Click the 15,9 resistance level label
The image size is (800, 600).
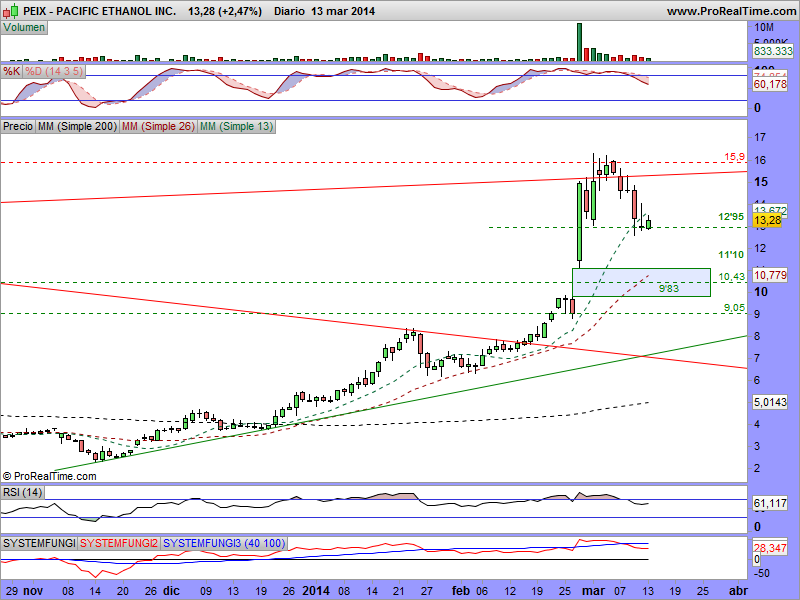734,157
